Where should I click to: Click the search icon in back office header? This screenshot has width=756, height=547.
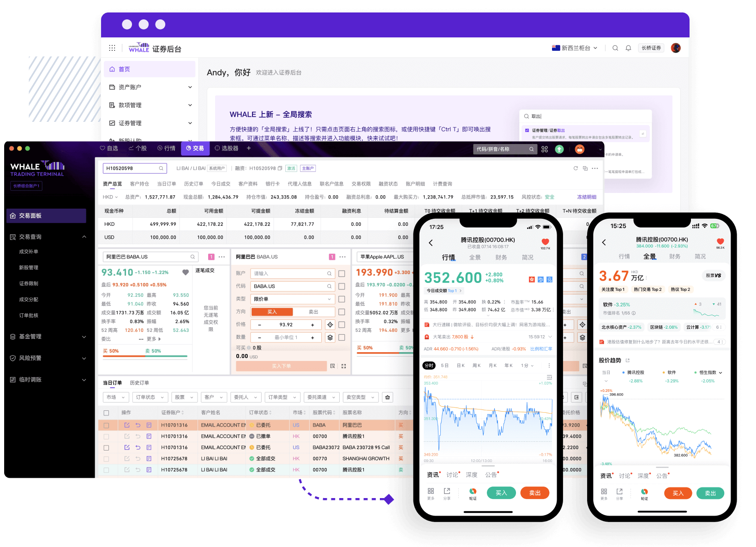click(615, 48)
